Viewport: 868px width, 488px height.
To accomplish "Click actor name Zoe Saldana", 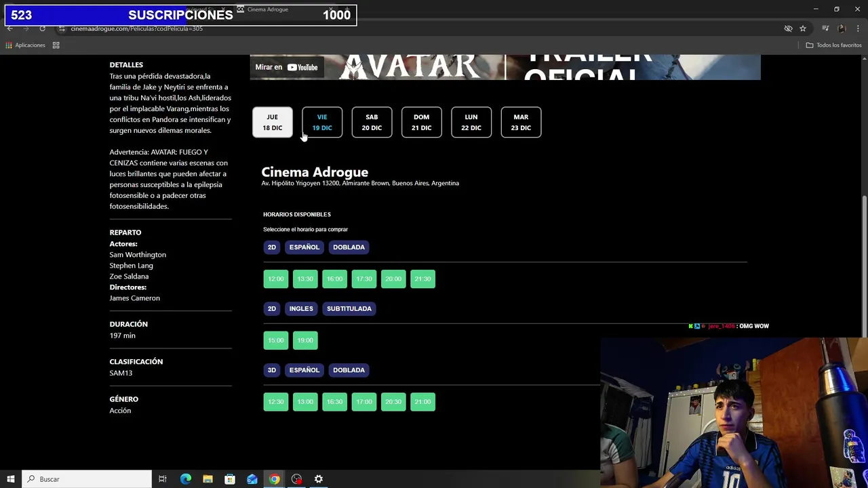I will tap(129, 277).
